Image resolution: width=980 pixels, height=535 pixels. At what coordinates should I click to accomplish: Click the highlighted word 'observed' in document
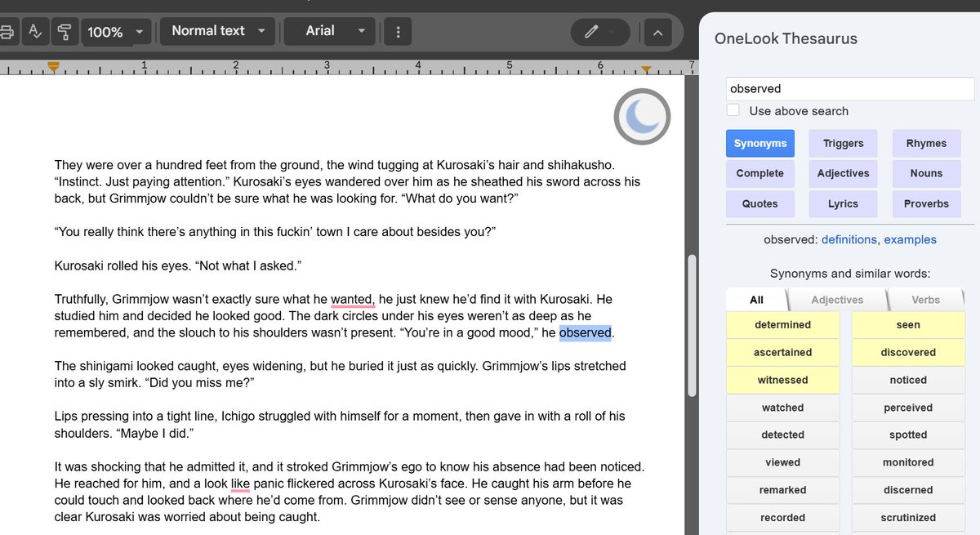coord(586,333)
